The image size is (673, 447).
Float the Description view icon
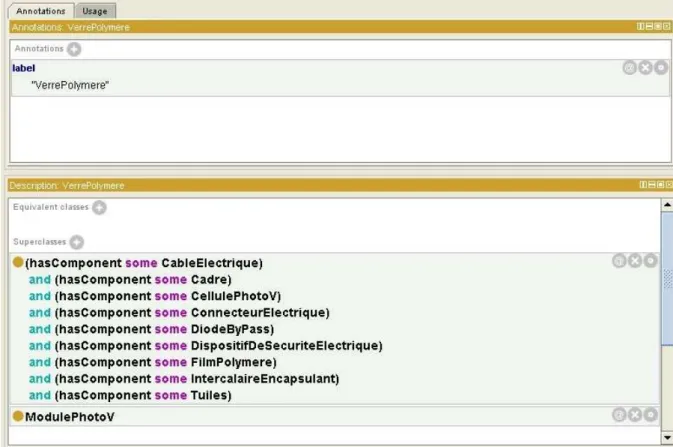pyautogui.click(x=661, y=185)
